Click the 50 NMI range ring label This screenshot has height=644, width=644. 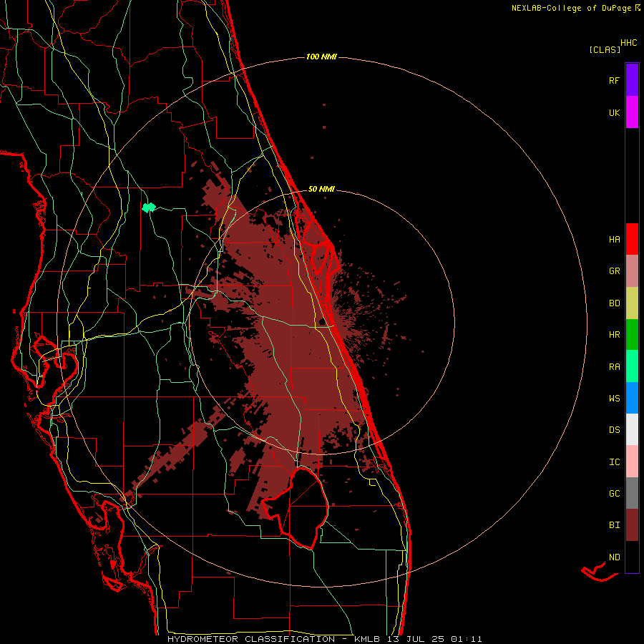(321, 189)
